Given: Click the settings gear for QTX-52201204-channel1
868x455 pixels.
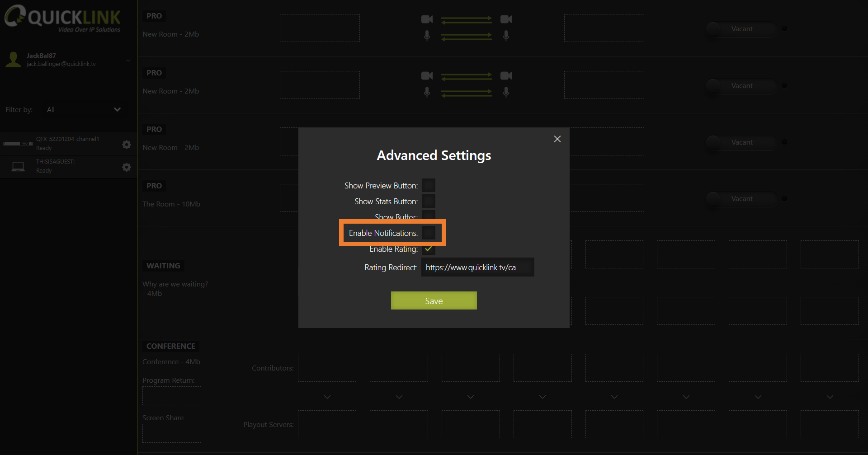Looking at the screenshot, I should pyautogui.click(x=127, y=145).
